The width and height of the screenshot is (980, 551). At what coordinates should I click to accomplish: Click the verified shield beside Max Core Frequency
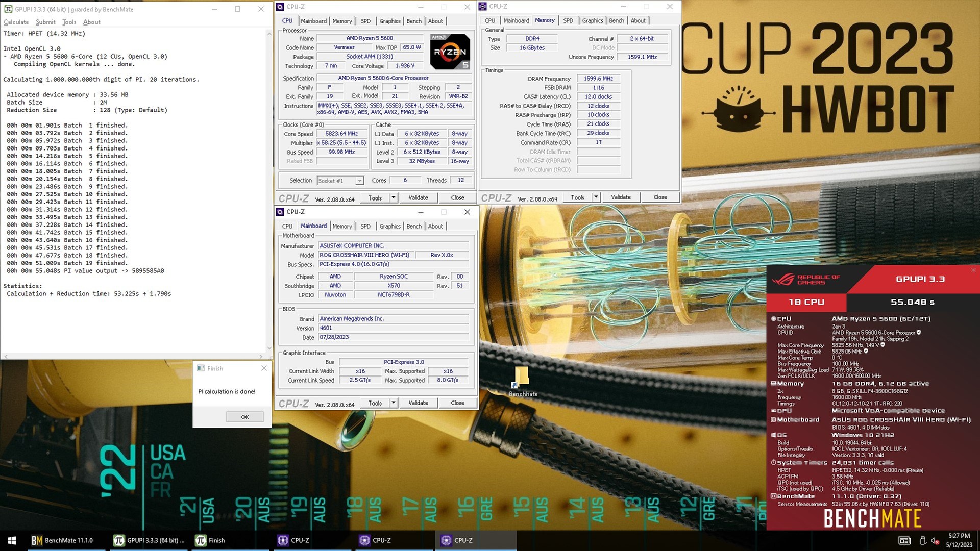(883, 345)
